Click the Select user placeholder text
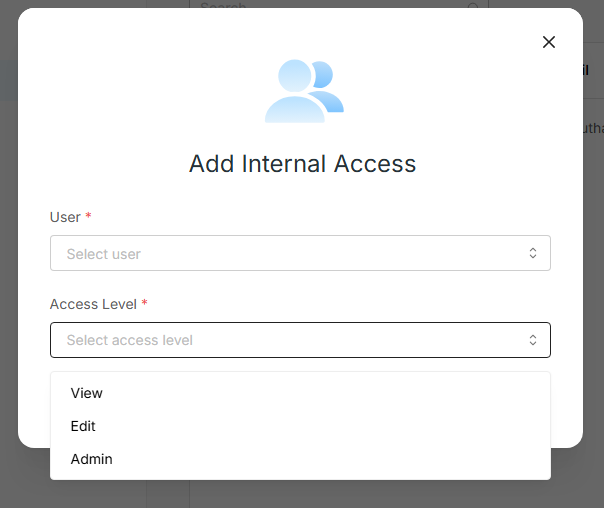 coord(104,254)
